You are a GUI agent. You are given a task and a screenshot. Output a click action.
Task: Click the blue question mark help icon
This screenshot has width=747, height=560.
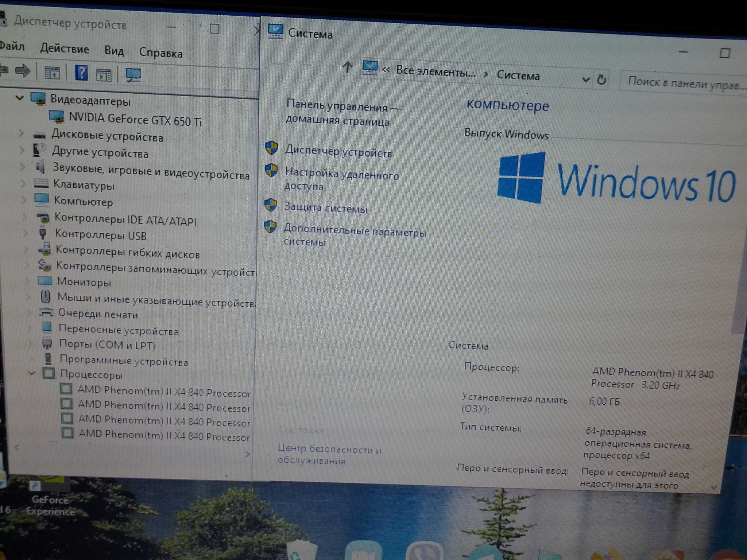tap(81, 73)
